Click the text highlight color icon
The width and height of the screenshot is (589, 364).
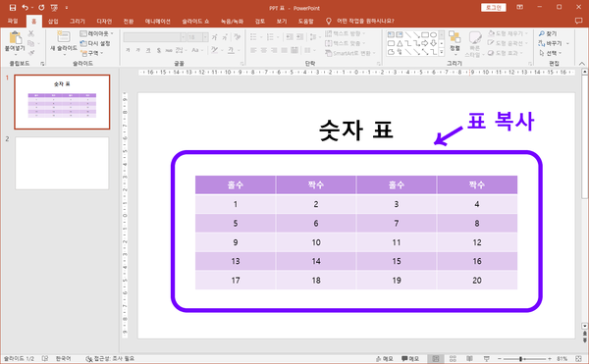(214, 50)
